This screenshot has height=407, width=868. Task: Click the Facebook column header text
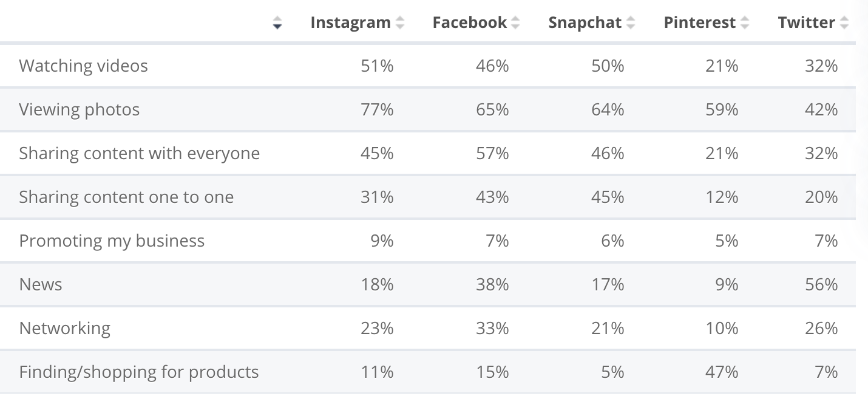coord(469,23)
